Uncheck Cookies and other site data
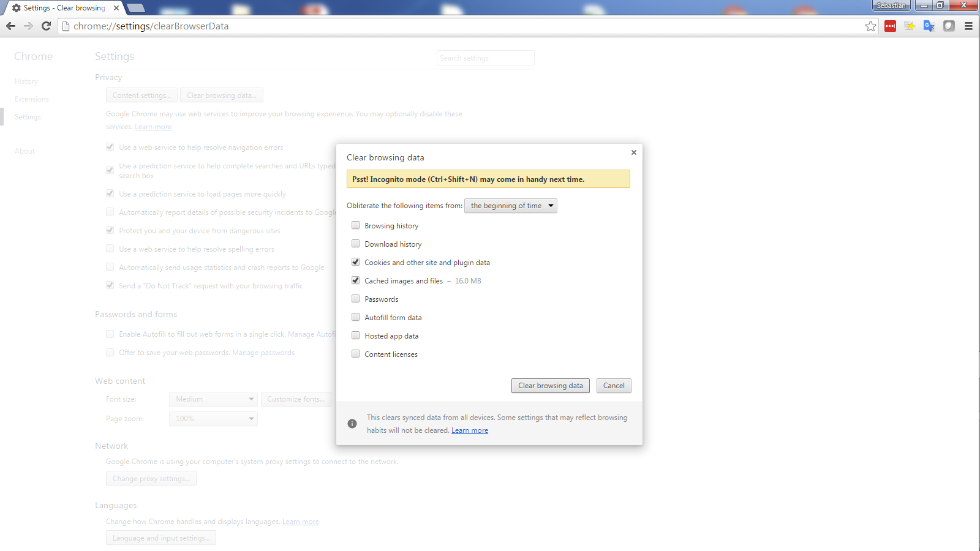 click(355, 262)
